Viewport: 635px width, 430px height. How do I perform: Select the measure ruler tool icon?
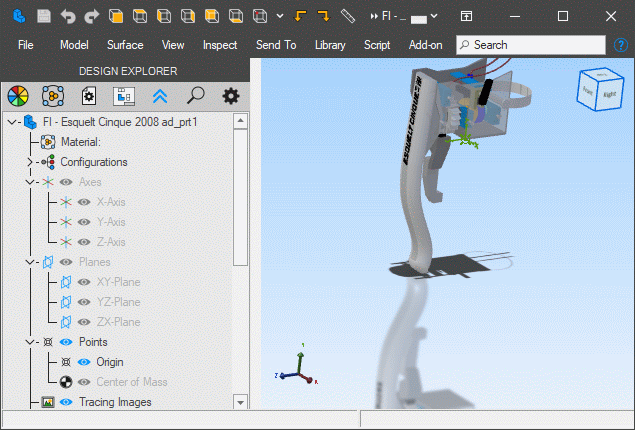point(348,16)
